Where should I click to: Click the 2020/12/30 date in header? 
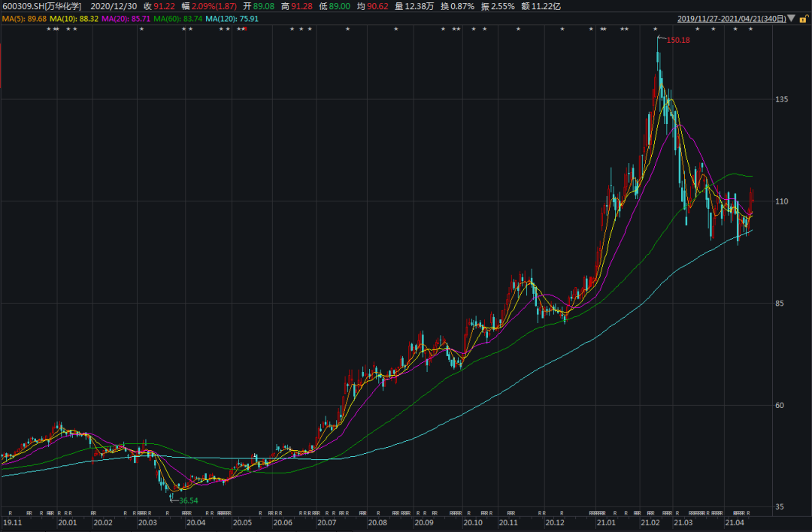click(114, 6)
